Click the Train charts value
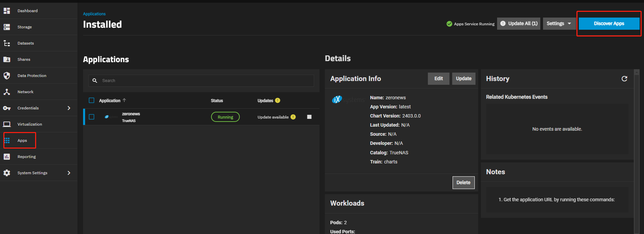This screenshot has width=644, height=234. click(x=391, y=162)
